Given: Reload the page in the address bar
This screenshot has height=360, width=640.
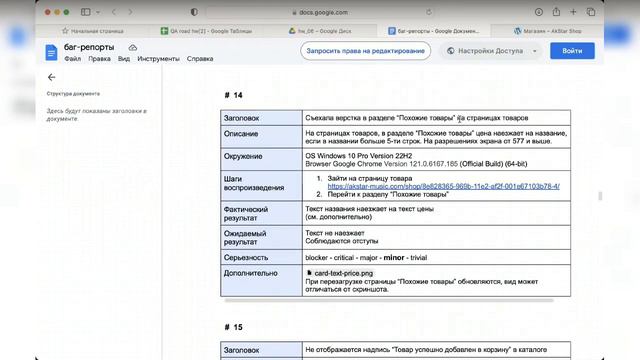Looking at the screenshot, I should pyautogui.click(x=429, y=12).
